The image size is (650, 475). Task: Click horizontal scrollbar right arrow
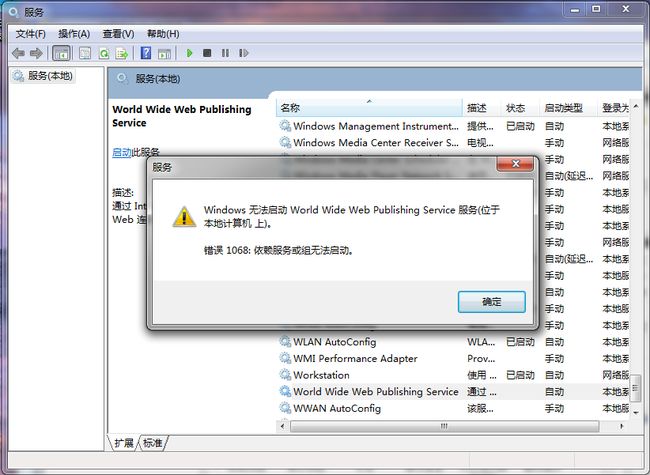click(x=621, y=426)
